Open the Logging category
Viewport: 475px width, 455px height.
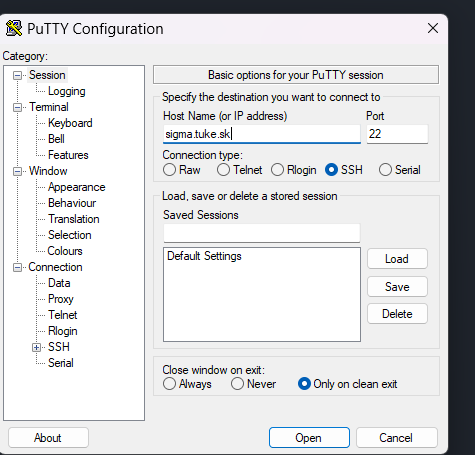(67, 91)
